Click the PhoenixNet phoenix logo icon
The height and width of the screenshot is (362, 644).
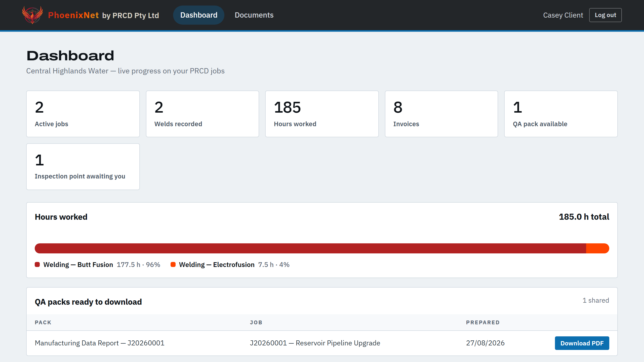(x=32, y=15)
